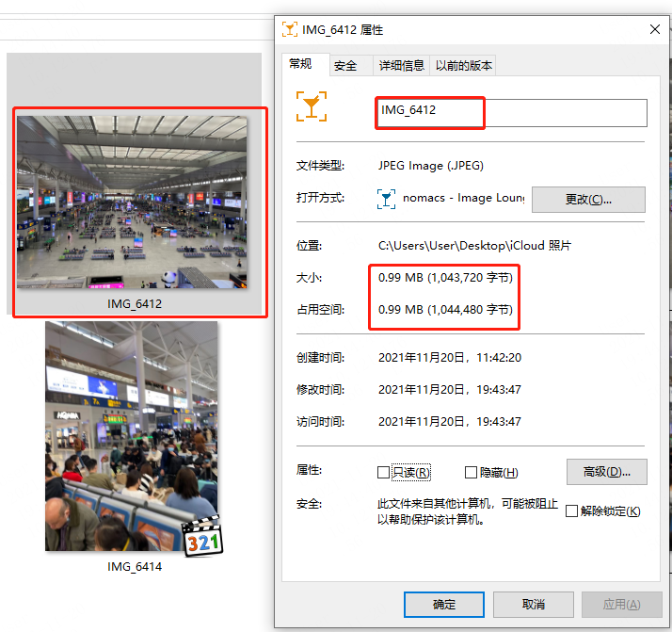Image resolution: width=672 pixels, height=632 pixels.
Task: Click the size value 1,043,720 字节
Action: coord(471,278)
